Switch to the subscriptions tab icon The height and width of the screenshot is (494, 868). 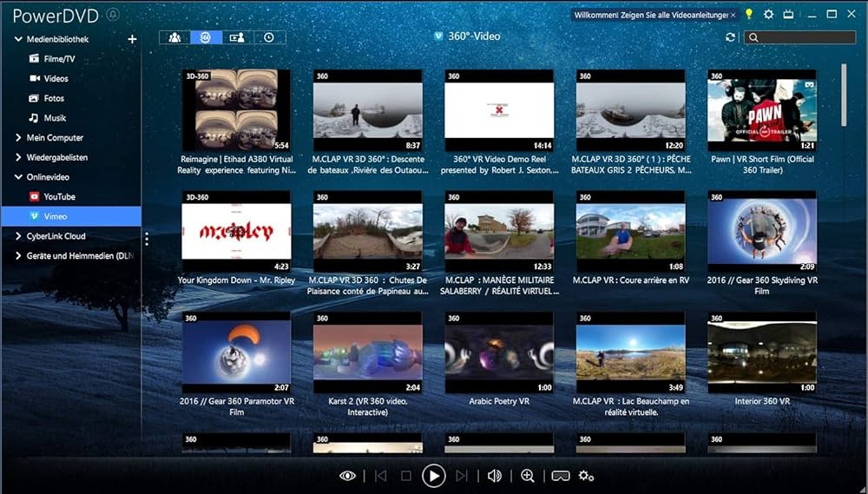tap(237, 37)
